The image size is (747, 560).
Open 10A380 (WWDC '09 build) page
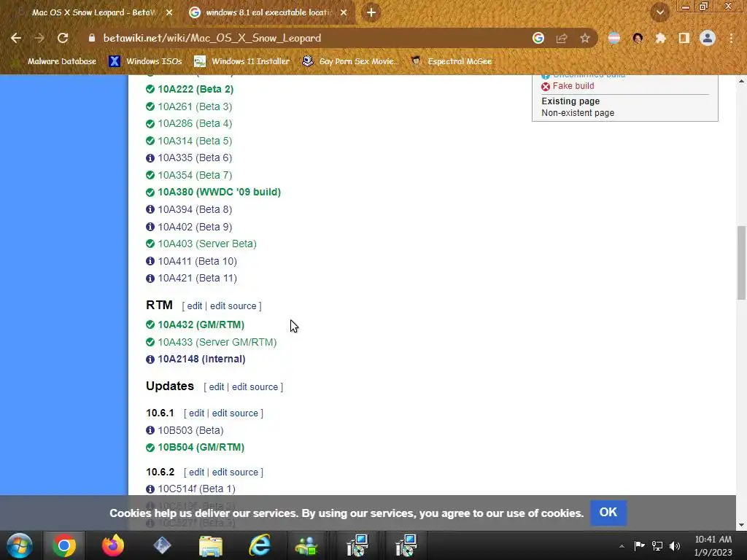coord(219,192)
